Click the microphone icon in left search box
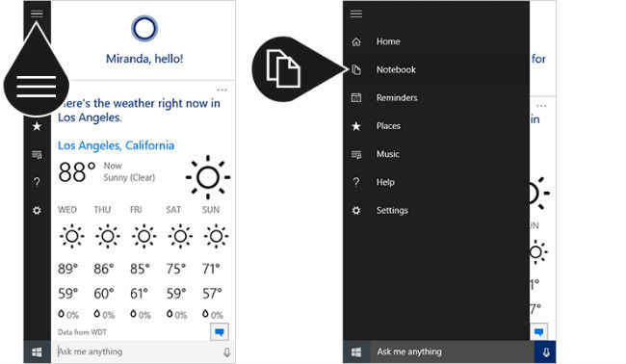626x364 pixels. 226,352
